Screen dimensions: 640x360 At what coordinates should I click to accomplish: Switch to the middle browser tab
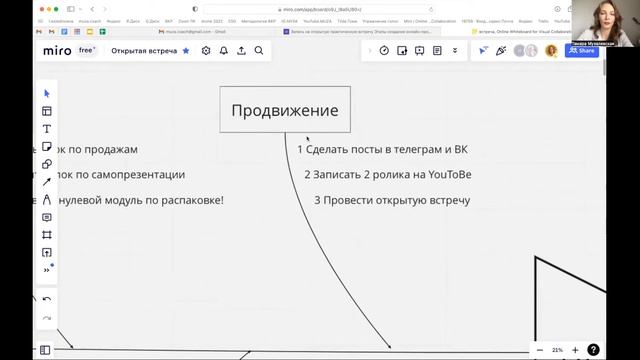tap(359, 31)
